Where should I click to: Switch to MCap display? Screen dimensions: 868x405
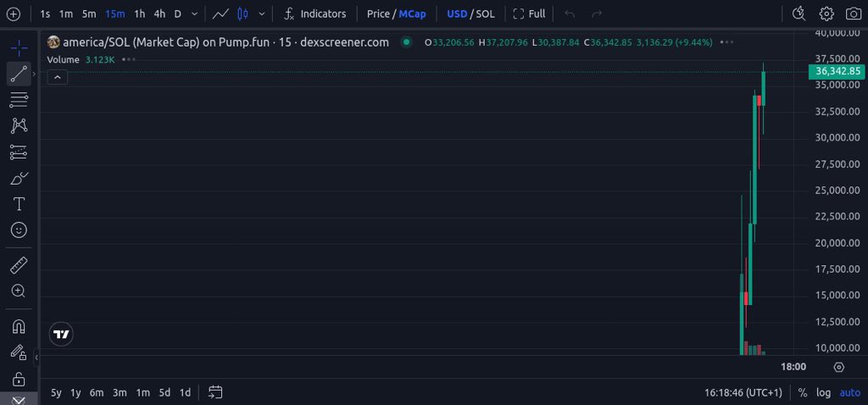click(x=413, y=14)
